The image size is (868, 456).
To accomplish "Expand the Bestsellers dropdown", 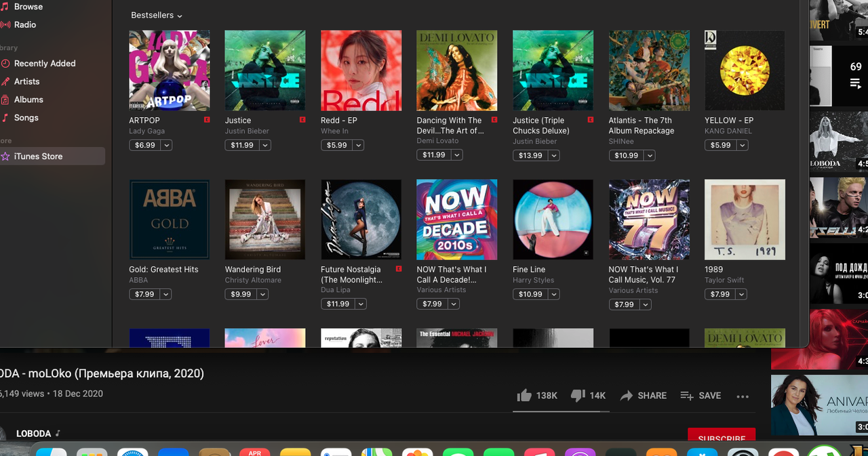I will pos(157,15).
